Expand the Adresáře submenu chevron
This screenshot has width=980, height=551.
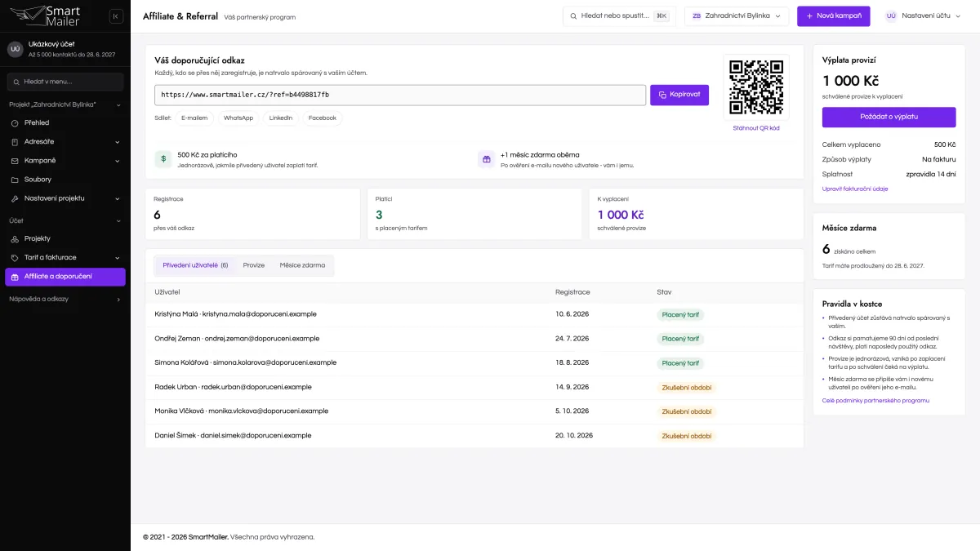pos(118,141)
